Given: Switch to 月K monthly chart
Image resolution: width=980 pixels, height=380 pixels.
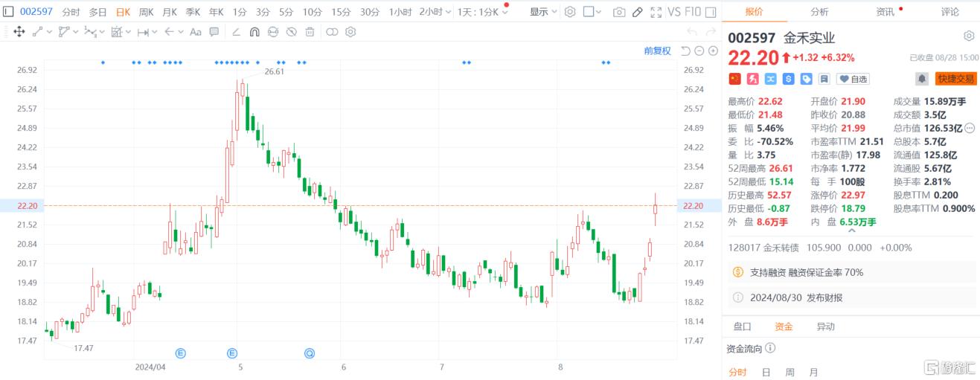Looking at the screenshot, I should (170, 12).
